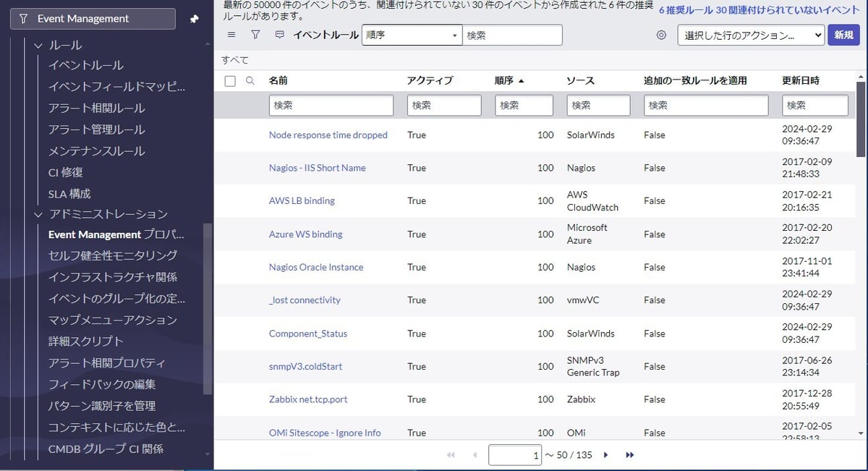Jump to the last page with double-arrow icon
868x471 pixels.
click(629, 454)
